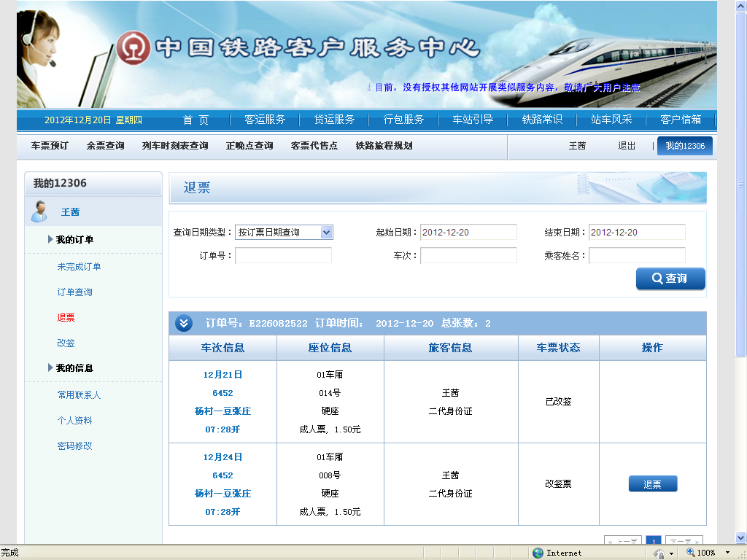747x560 pixels.
Task: Expand the 我的信息 section triangle
Action: (x=50, y=367)
